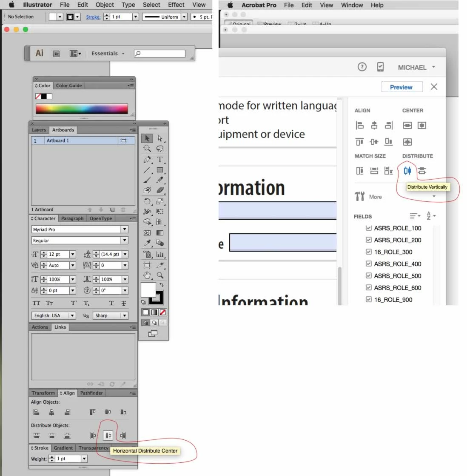Switch to the Gradient tab
The width and height of the screenshot is (467, 476).
[63, 448]
